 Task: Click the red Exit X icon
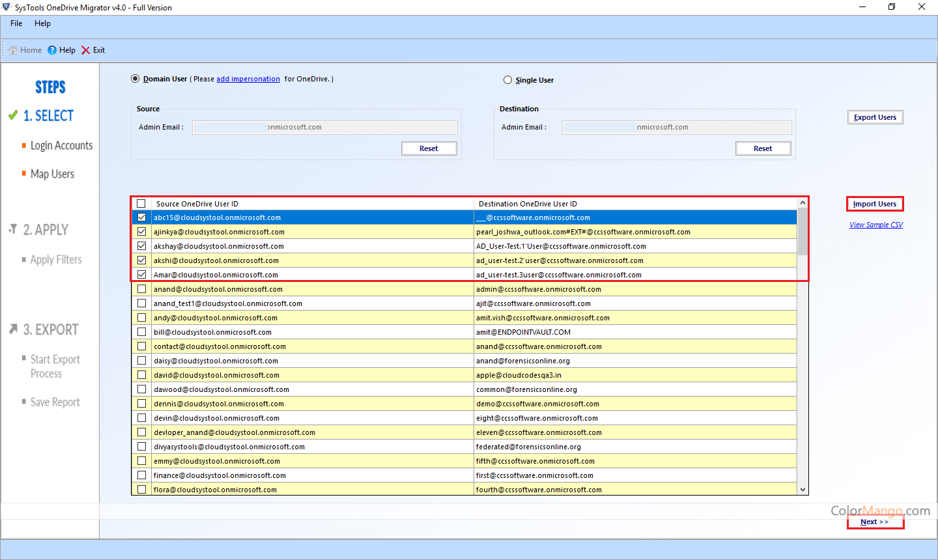[x=85, y=50]
